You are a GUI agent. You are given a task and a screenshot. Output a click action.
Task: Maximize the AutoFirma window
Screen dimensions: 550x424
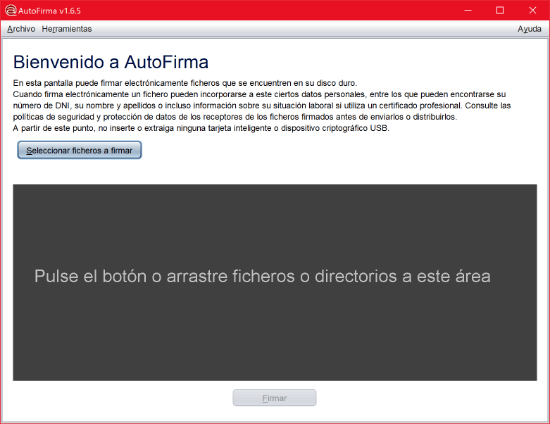point(500,10)
